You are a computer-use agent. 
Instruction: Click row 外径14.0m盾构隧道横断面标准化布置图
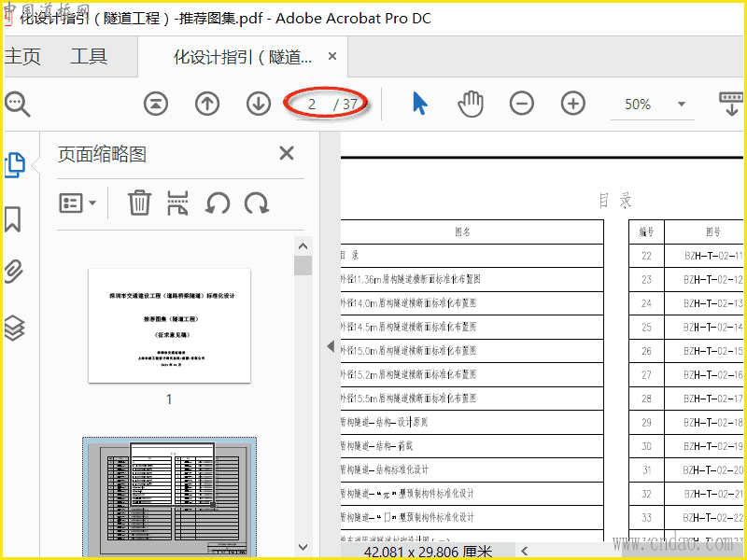[472, 302]
